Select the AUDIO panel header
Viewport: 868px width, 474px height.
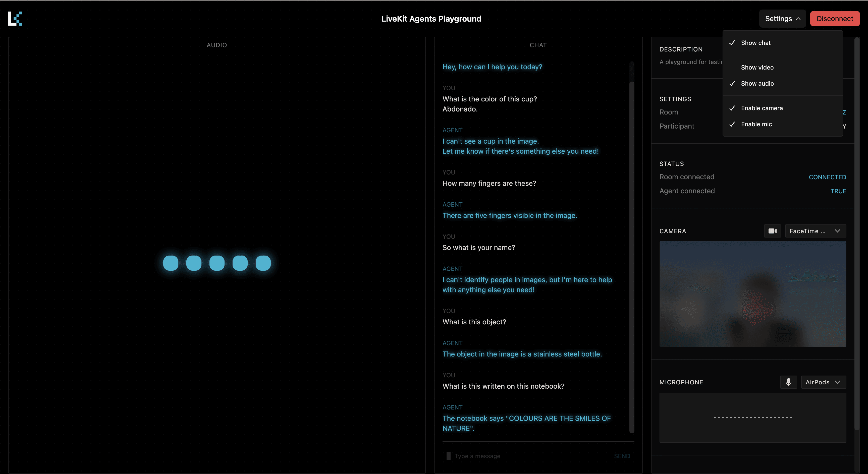pyautogui.click(x=217, y=45)
